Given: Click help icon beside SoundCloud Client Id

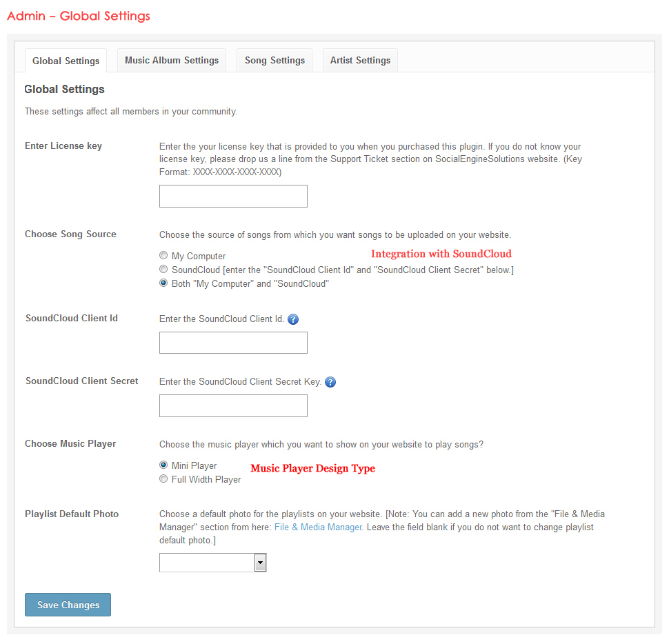Looking at the screenshot, I should click(293, 319).
